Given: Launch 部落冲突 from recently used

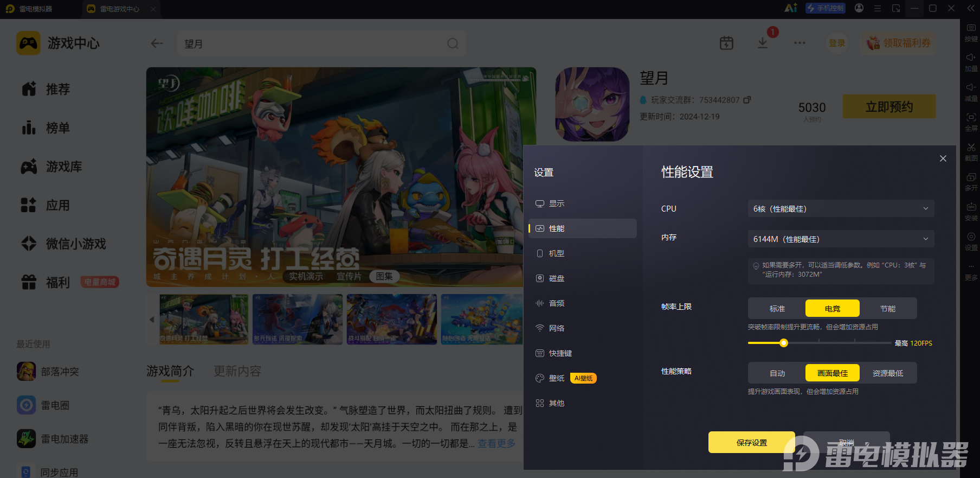Looking at the screenshot, I should pyautogui.click(x=48, y=372).
